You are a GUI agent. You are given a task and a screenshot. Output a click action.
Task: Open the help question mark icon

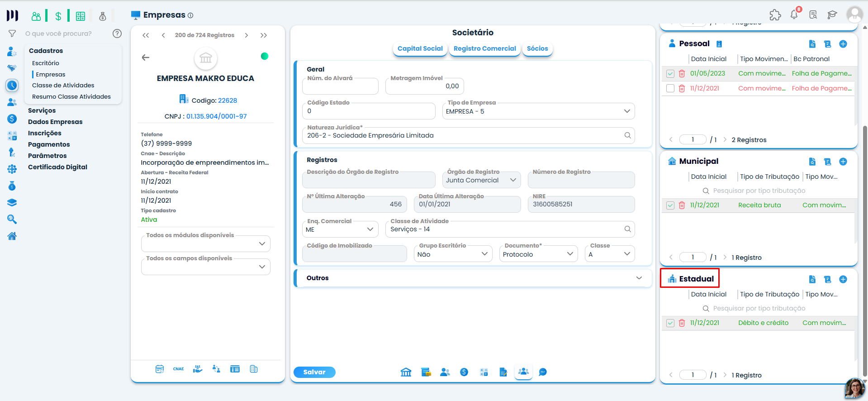pyautogui.click(x=117, y=33)
